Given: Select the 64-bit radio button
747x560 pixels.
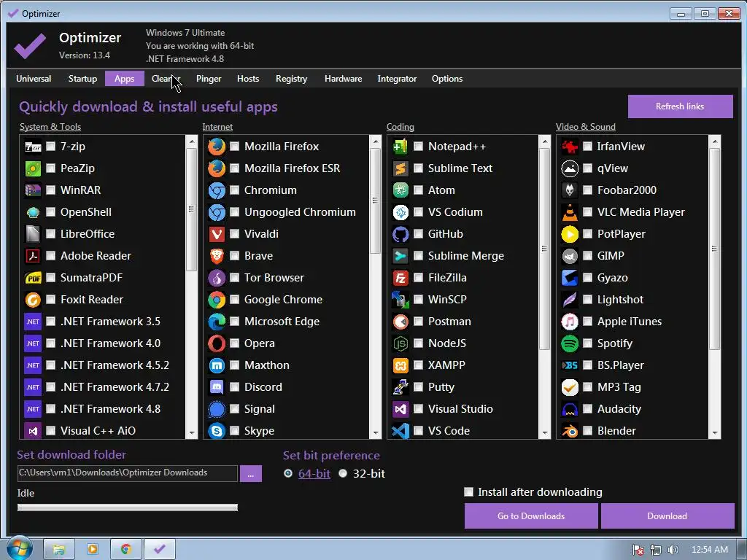Looking at the screenshot, I should click(288, 473).
